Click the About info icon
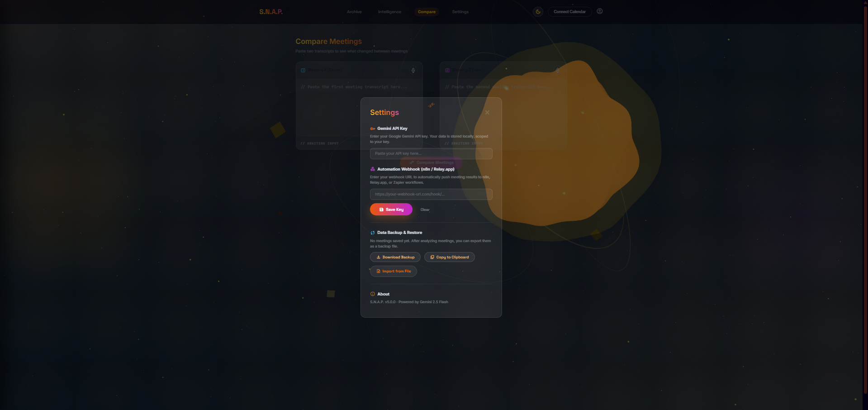 373,294
